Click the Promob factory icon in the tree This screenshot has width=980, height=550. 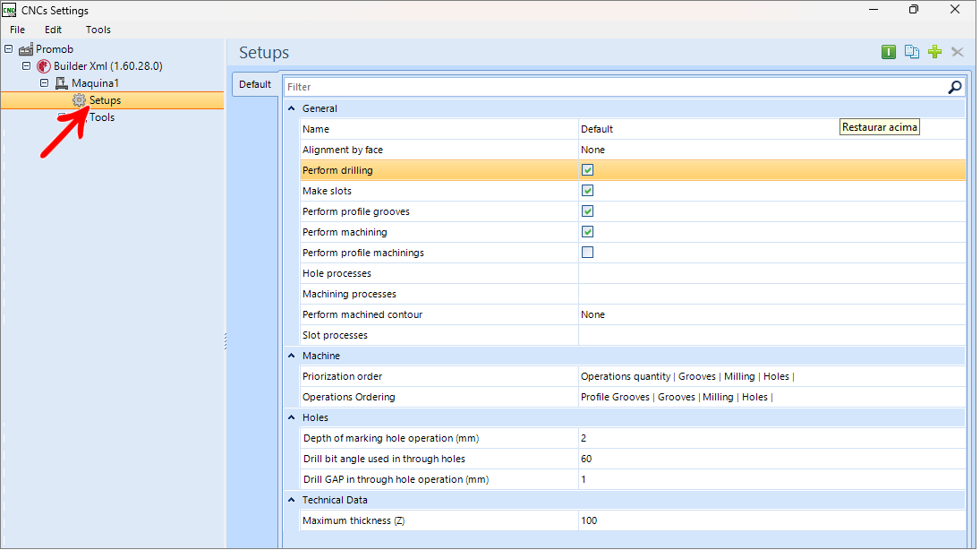[26, 48]
